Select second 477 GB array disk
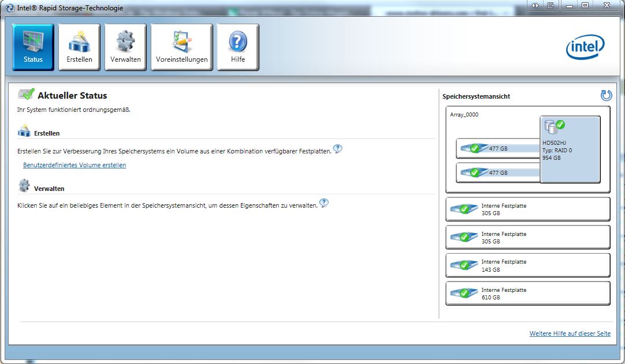 (498, 172)
